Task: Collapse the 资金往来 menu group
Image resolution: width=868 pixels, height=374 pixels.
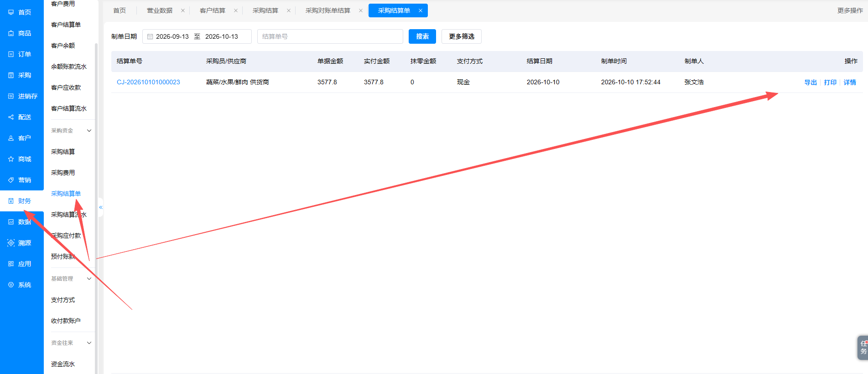Action: click(x=89, y=343)
